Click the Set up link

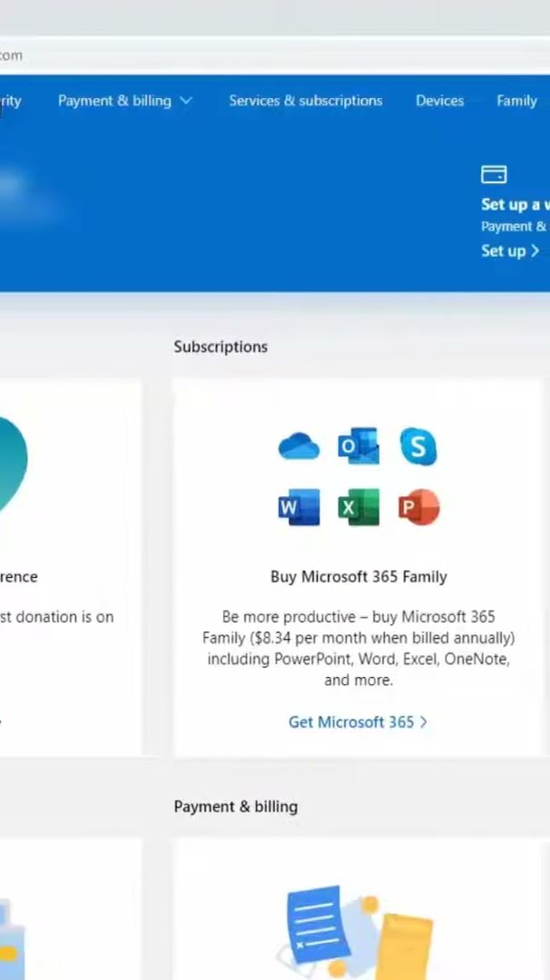[510, 250]
